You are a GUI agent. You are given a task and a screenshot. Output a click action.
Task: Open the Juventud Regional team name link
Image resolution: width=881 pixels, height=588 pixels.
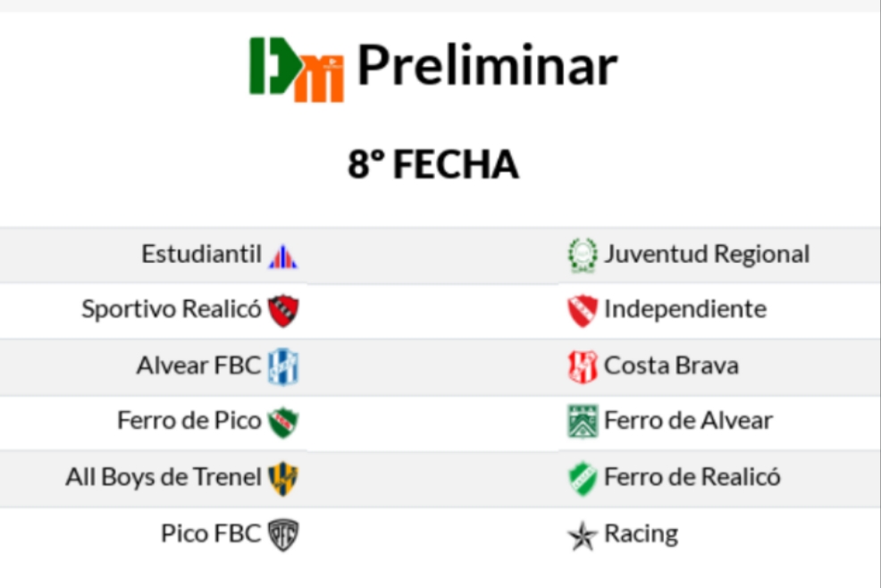[707, 255]
